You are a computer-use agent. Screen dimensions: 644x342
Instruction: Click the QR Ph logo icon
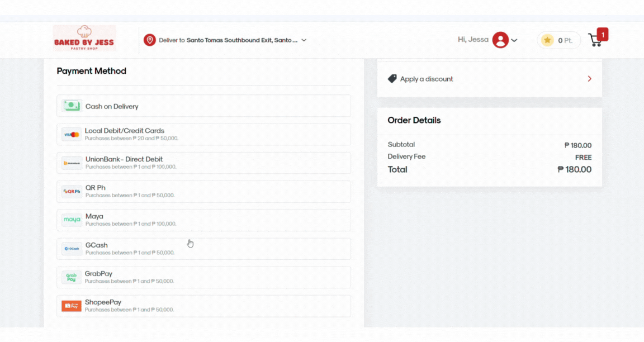[x=72, y=191]
